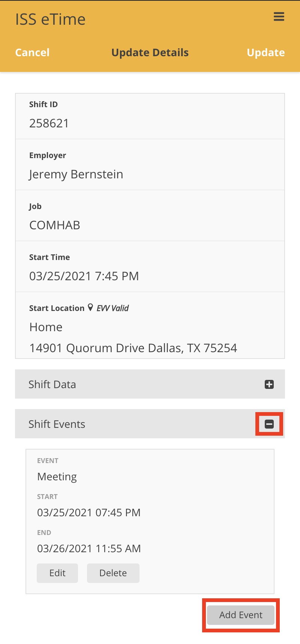Click the Shift Events section header
The width and height of the screenshot is (300, 644).
57,424
